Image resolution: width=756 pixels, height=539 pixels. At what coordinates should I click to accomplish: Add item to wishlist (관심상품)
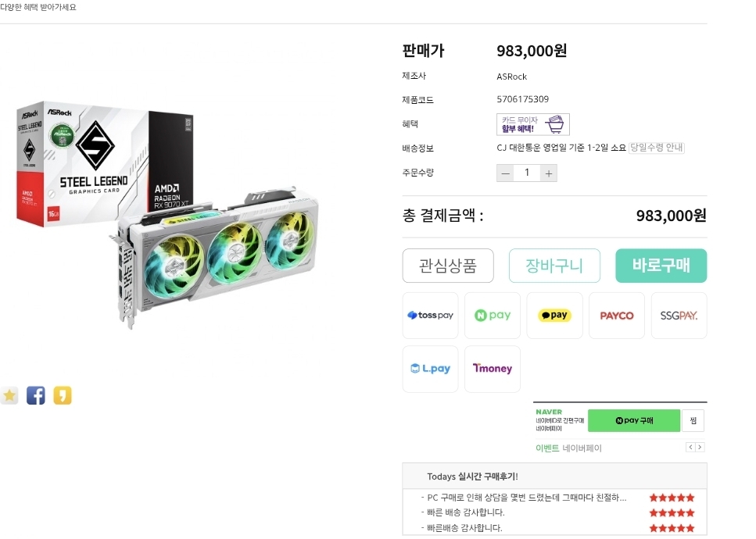[448, 266]
